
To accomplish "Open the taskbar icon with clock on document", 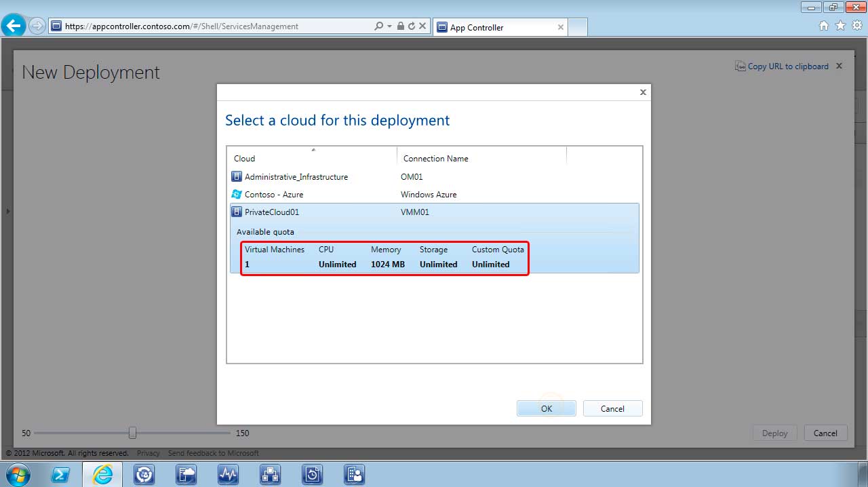I will click(x=313, y=475).
